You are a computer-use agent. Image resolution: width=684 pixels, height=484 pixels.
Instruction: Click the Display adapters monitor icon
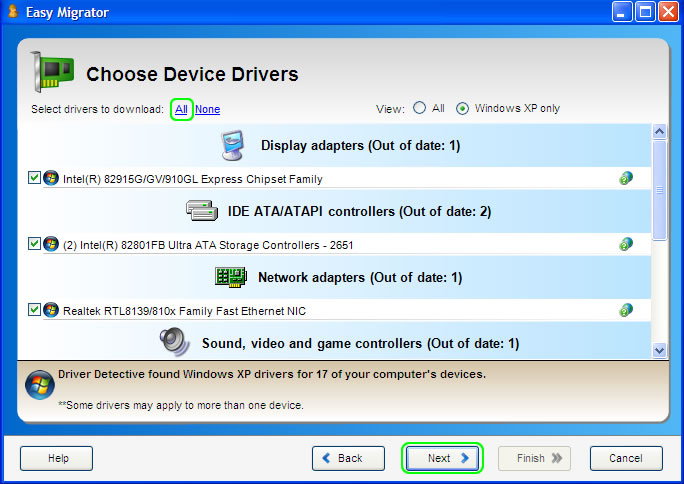click(x=233, y=146)
